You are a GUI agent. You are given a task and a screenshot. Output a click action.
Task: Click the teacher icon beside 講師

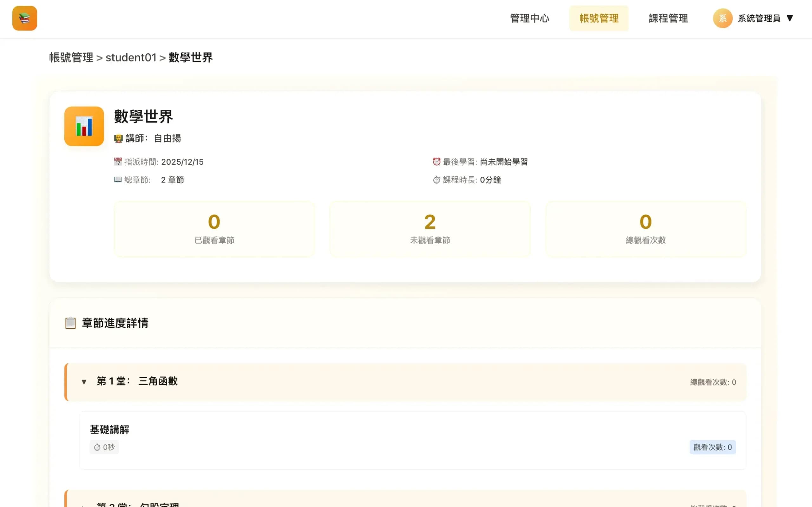pyautogui.click(x=118, y=138)
